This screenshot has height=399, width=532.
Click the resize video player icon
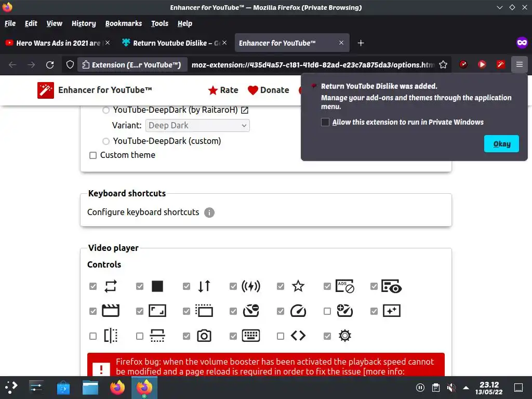(157, 311)
